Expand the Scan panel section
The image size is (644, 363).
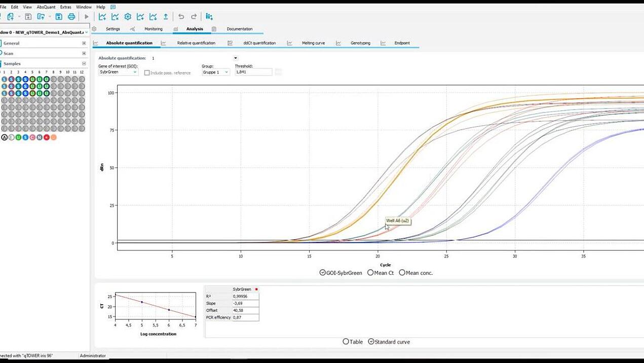(x=84, y=53)
